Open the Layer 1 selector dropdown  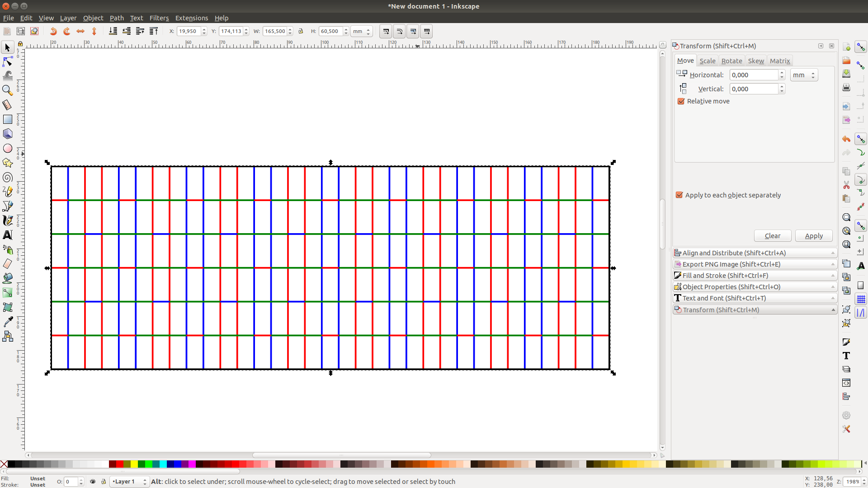[129, 482]
